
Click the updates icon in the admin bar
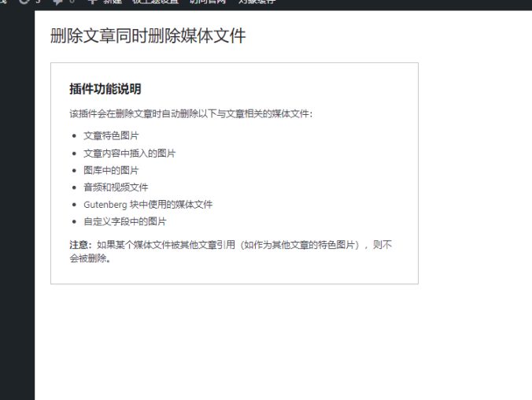[24, 2]
